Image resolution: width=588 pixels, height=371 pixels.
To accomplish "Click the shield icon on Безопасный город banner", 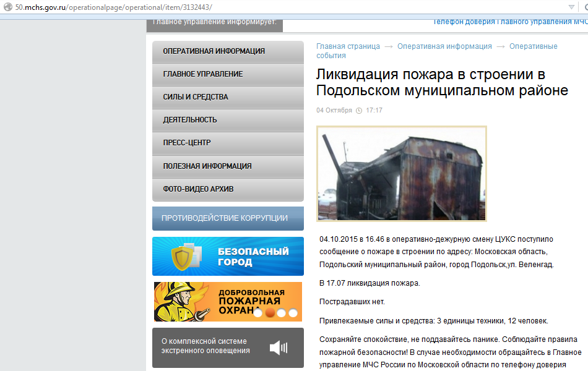I will 183,256.
